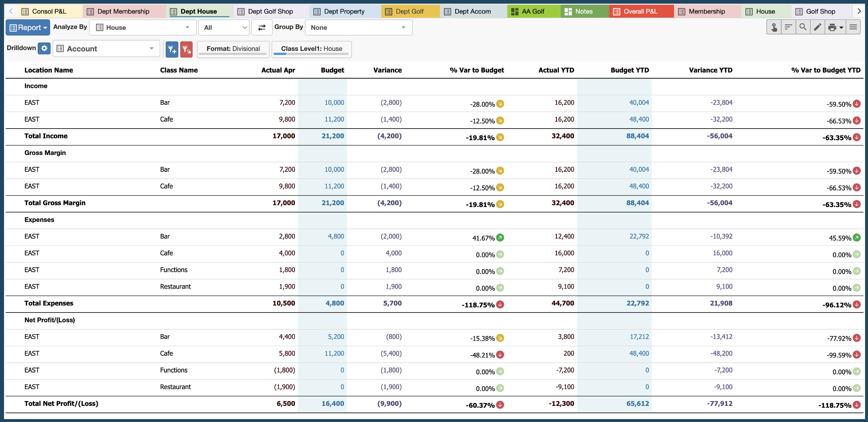Click the Class Level1: House filter chip
The width and height of the screenshot is (868, 422).
point(311,49)
